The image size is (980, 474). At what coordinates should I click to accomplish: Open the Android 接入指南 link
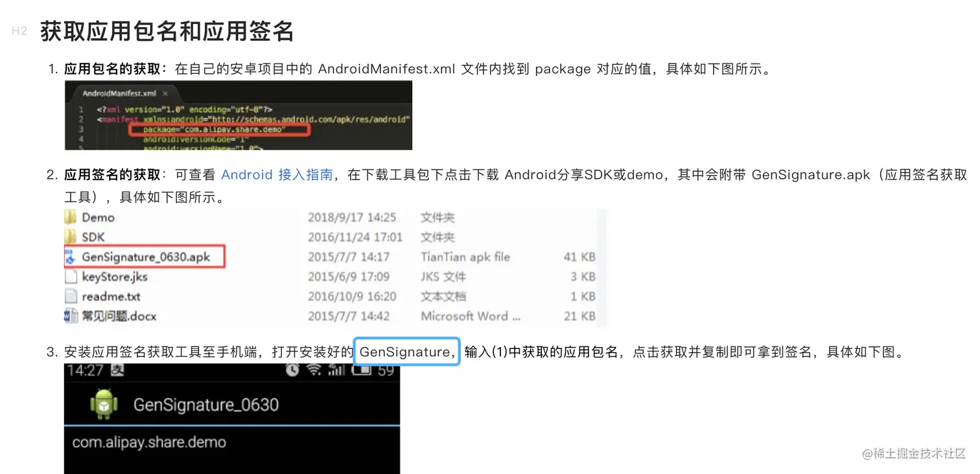tap(277, 175)
